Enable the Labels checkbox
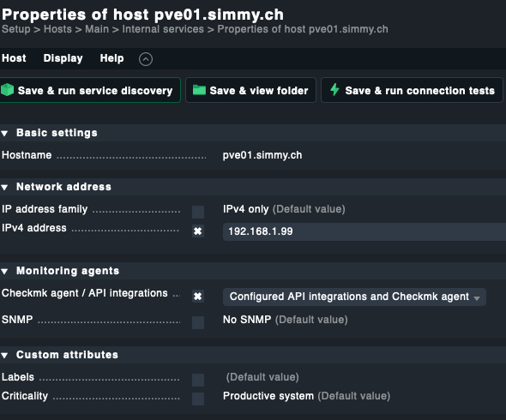506x420 pixels. (x=198, y=380)
